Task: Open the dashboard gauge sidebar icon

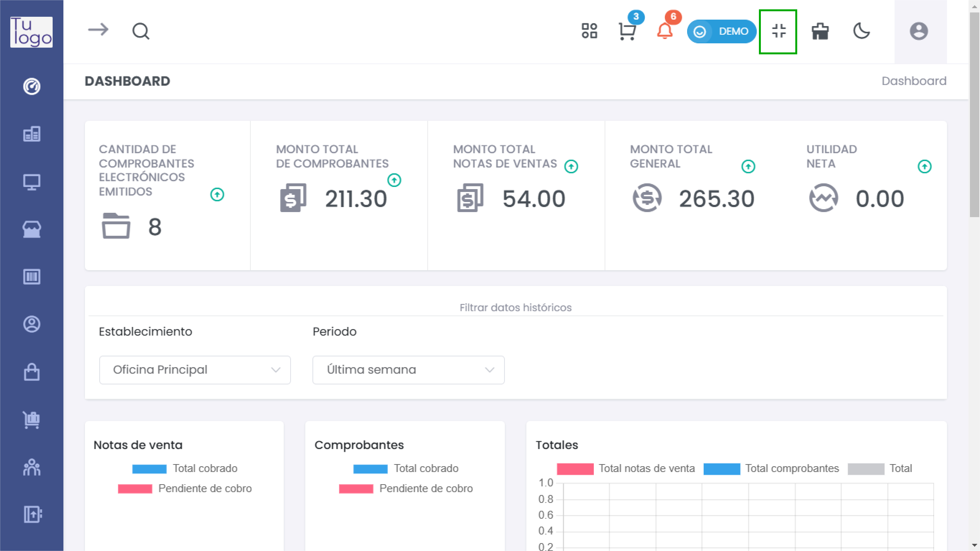Action: pos(32,86)
